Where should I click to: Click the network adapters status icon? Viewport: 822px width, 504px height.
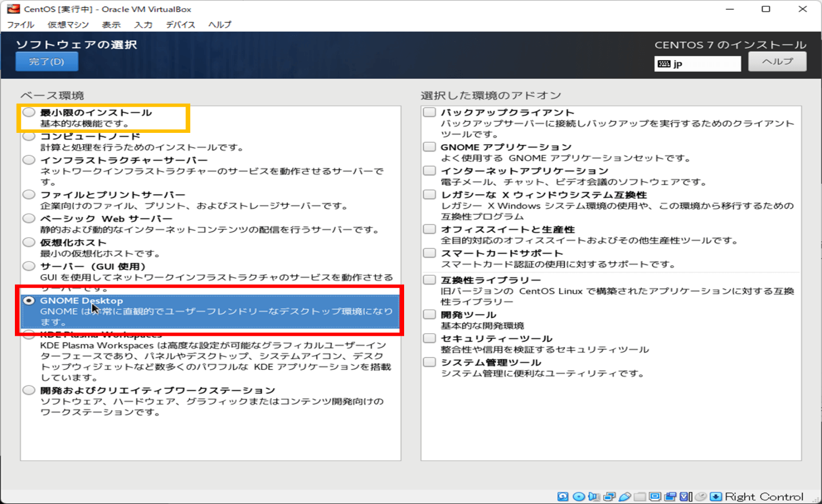tap(609, 497)
